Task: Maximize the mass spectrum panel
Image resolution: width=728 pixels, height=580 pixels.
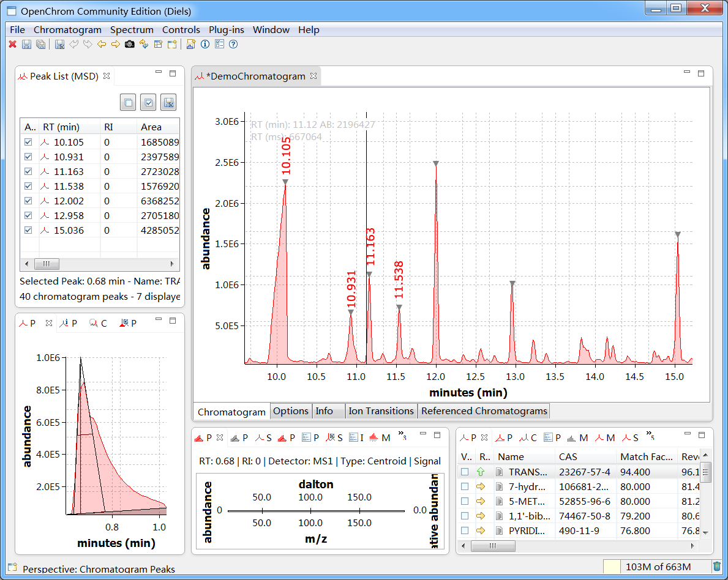Action: coord(437,435)
